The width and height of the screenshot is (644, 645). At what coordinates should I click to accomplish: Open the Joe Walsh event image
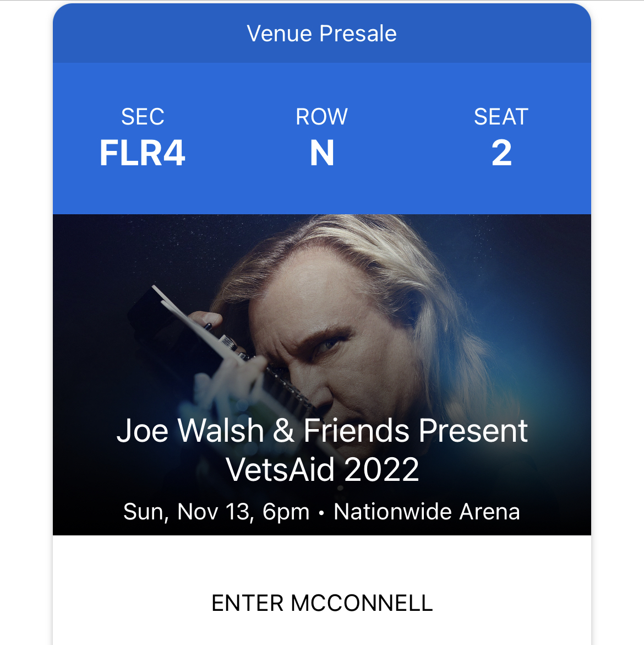pos(322,375)
